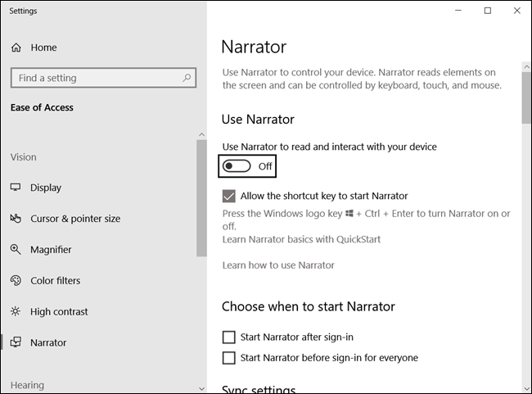Open Display settings via monitor icon
The width and height of the screenshot is (532, 394).
16,187
